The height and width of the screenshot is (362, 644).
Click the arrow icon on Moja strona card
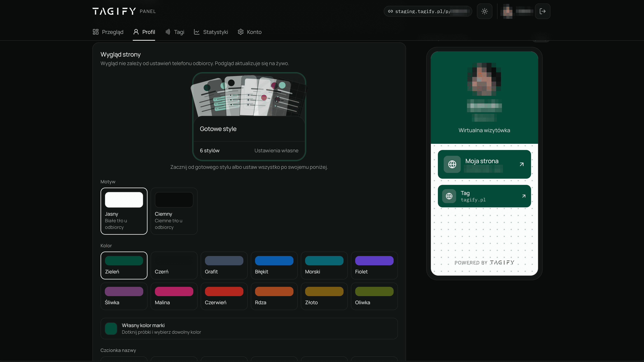[x=522, y=164]
